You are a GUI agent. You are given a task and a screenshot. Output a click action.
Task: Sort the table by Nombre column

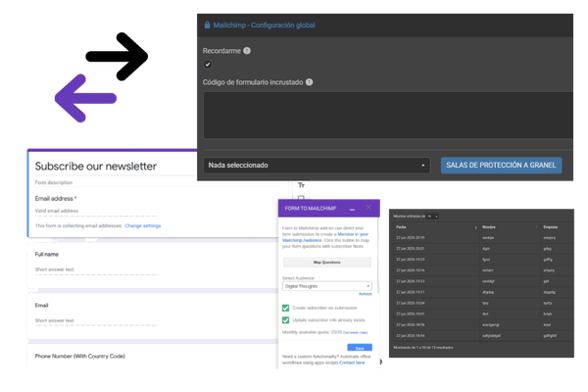(511, 227)
